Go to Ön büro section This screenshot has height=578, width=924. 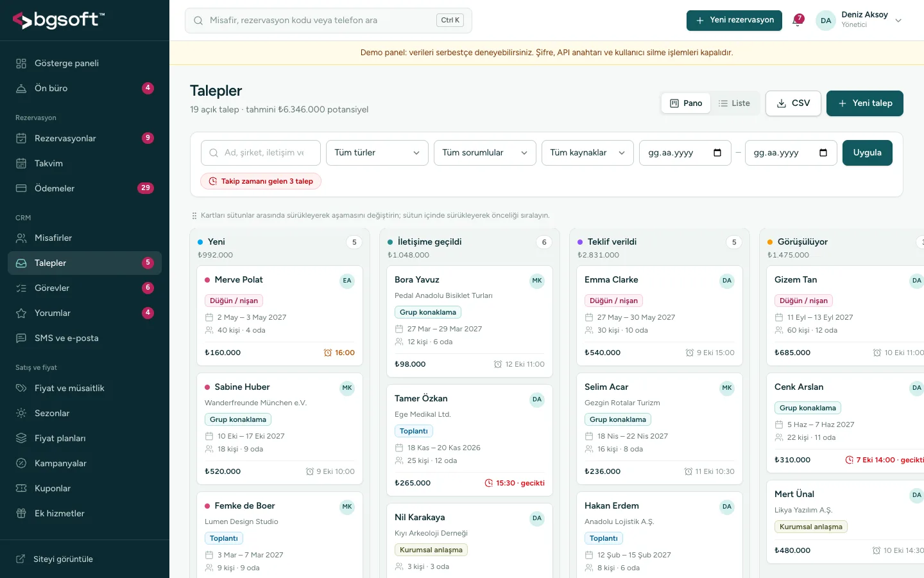tap(85, 88)
